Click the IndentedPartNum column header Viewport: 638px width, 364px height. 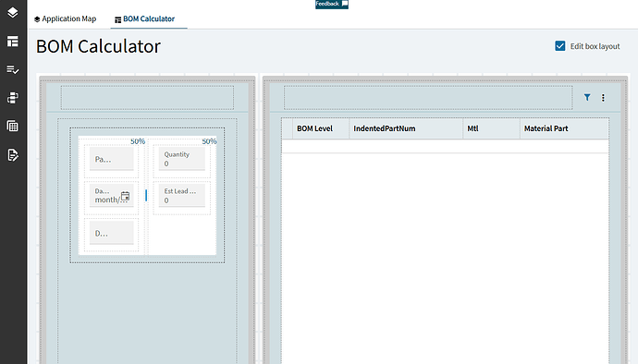pyautogui.click(x=406, y=128)
